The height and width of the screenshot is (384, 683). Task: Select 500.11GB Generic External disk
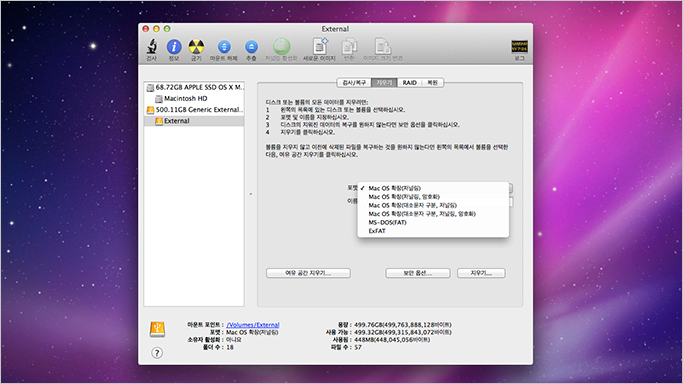(x=195, y=110)
